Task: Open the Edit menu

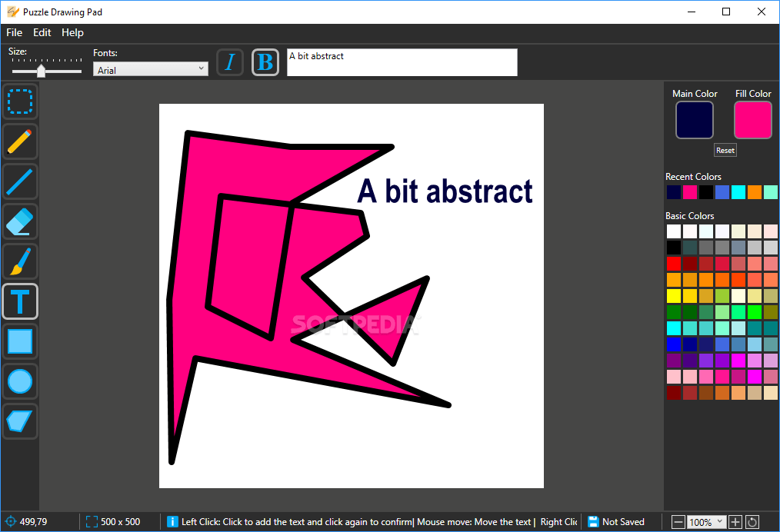Action: (42, 32)
